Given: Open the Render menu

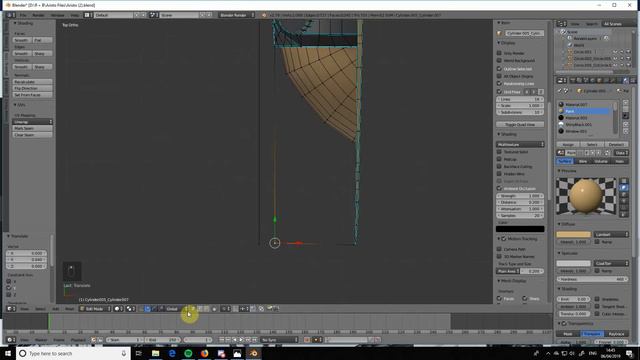Looking at the screenshot, I should 38,15.
